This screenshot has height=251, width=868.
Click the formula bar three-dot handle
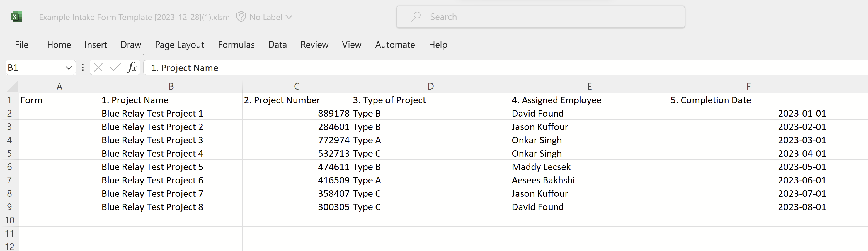83,68
